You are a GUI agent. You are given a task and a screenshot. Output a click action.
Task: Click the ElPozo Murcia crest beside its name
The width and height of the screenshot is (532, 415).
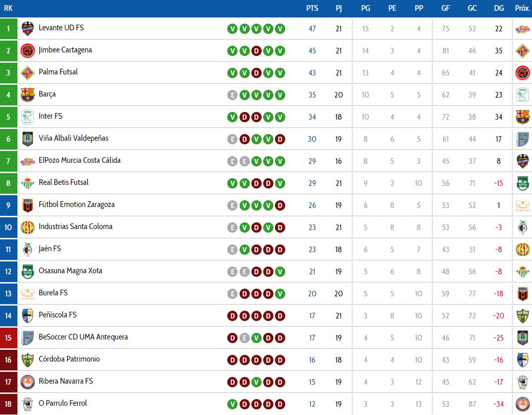click(x=28, y=161)
